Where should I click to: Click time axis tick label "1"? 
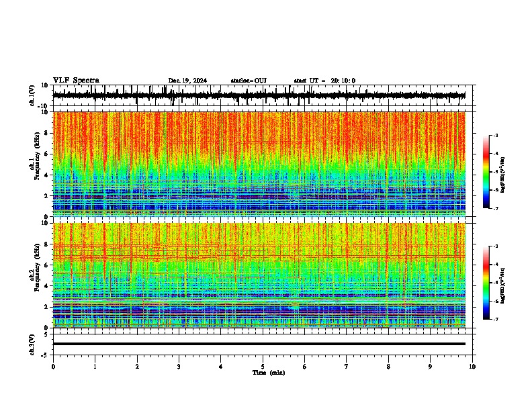pyautogui.click(x=95, y=367)
